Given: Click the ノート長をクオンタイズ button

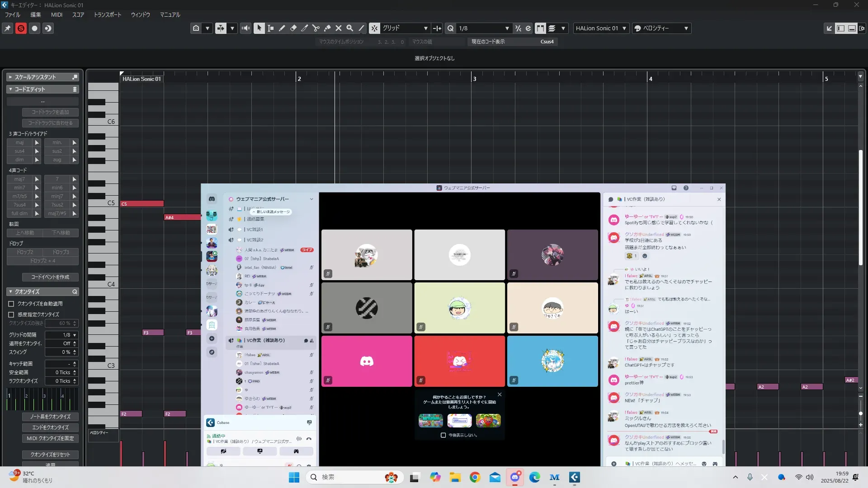Looking at the screenshot, I should point(50,417).
